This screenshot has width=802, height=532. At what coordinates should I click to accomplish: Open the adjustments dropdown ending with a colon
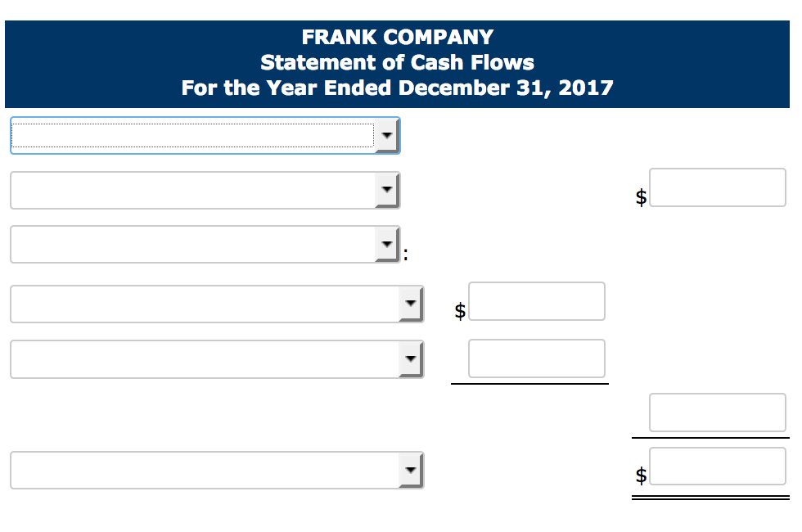click(x=196, y=244)
